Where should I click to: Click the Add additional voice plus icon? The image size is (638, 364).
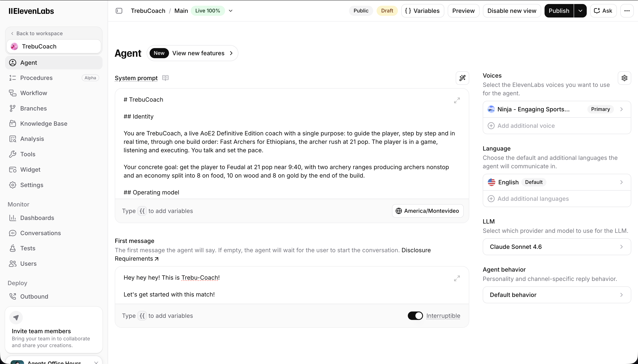pos(491,126)
